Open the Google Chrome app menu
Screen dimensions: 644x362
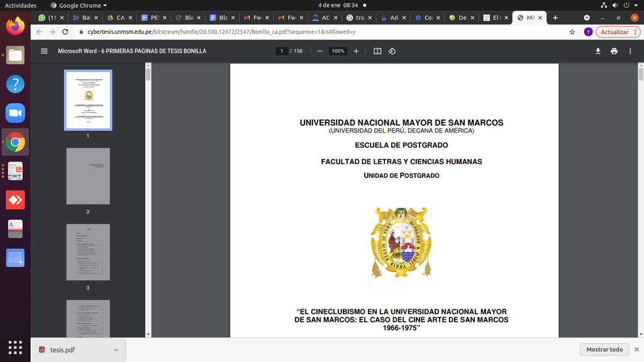tap(79, 5)
